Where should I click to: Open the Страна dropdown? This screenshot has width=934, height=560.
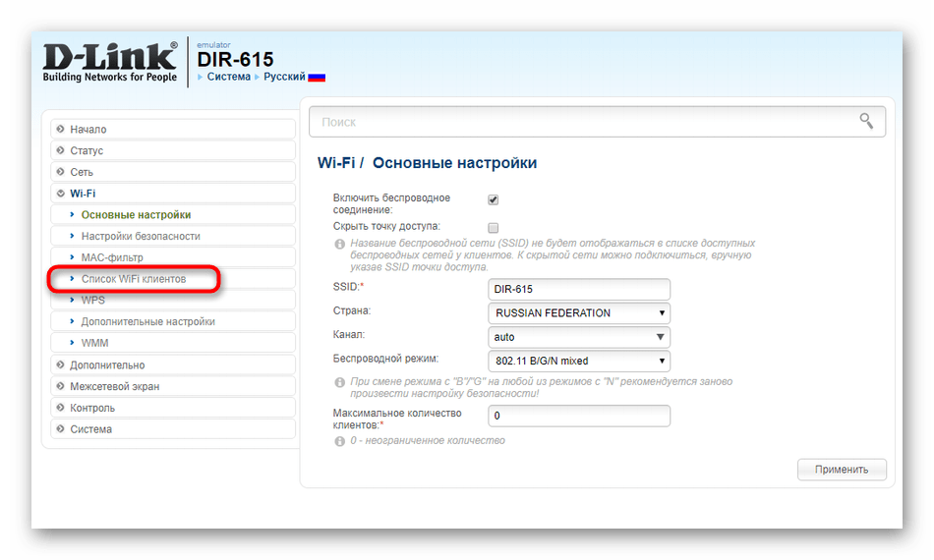pos(579,313)
